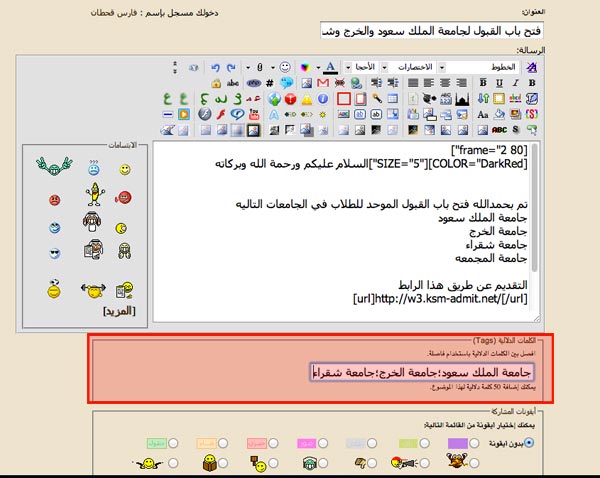Click the [المزيد] more smilies link
600x478 pixels.
coord(119,310)
